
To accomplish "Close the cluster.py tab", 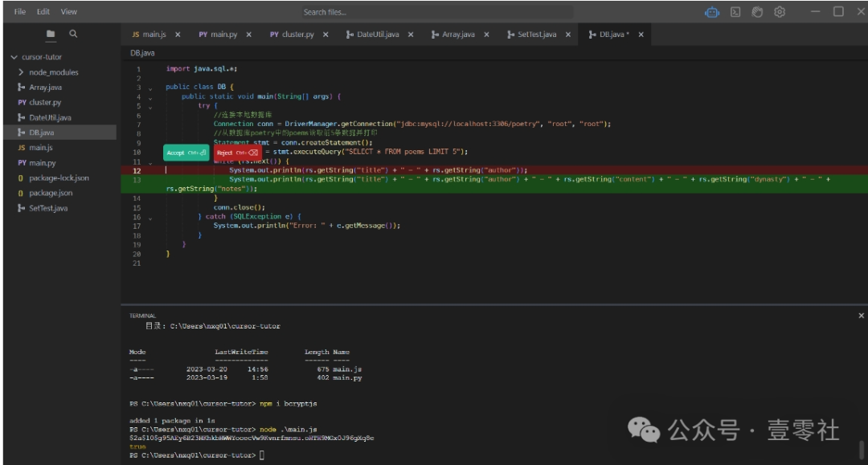I will (x=325, y=35).
